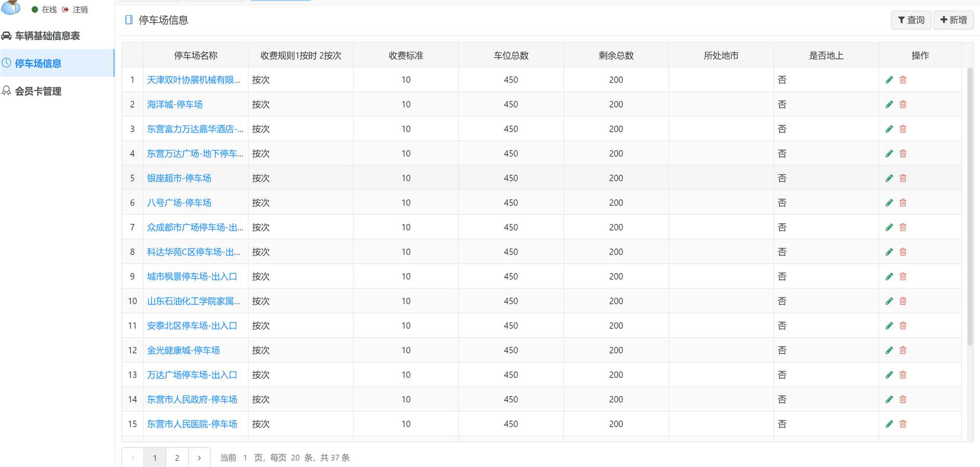Jump to page 2 in pagination
This screenshot has width=980, height=467.
click(177, 458)
